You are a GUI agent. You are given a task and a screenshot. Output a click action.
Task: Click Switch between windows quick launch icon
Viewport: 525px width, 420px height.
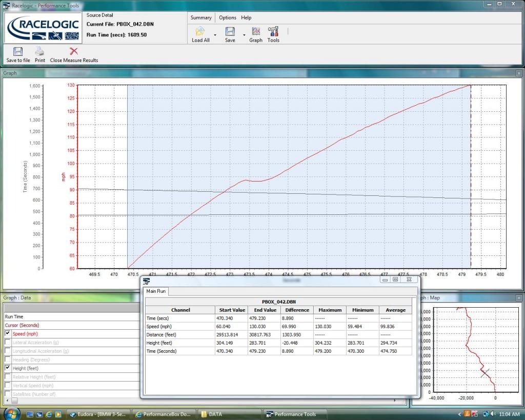(39, 414)
